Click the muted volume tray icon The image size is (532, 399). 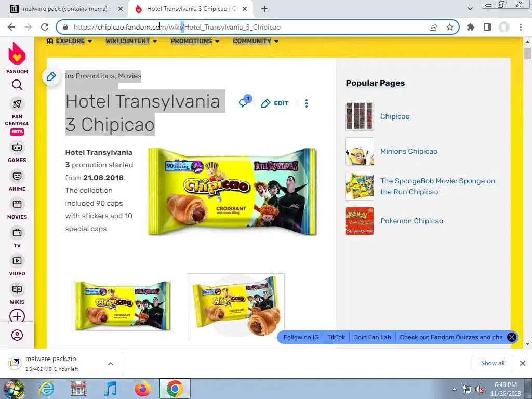click(x=480, y=389)
